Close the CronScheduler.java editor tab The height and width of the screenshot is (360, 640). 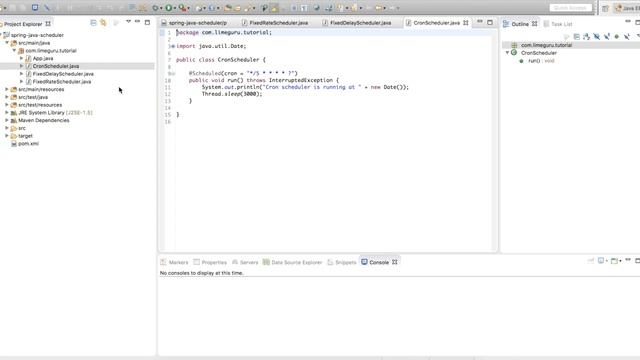tap(466, 23)
